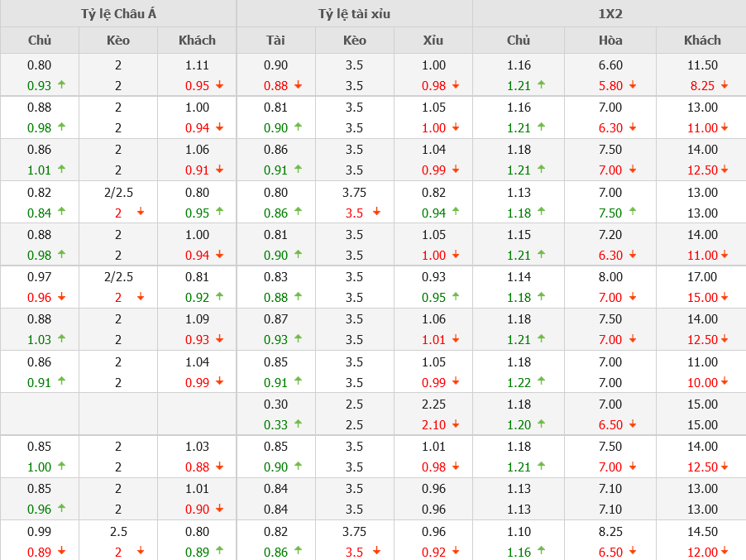Click the red down arrow beside 2.10

(x=456, y=424)
